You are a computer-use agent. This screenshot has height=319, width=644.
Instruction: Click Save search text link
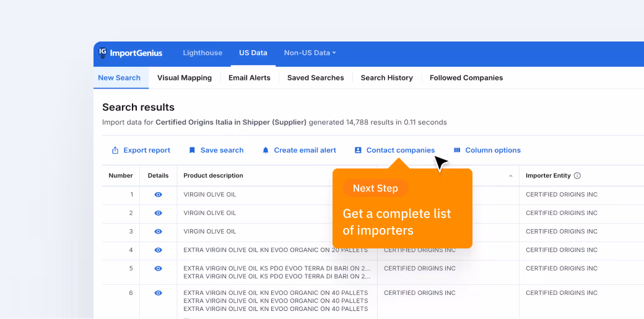pyautogui.click(x=222, y=151)
